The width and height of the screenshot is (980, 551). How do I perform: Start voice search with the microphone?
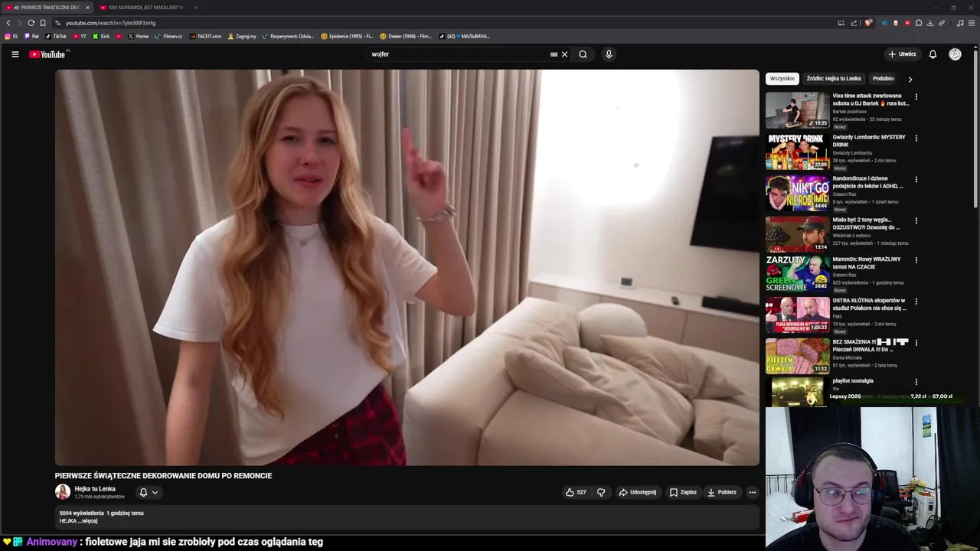609,54
